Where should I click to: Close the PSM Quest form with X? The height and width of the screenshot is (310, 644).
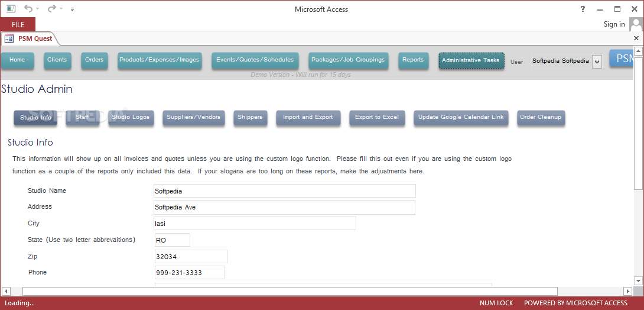[x=636, y=38]
